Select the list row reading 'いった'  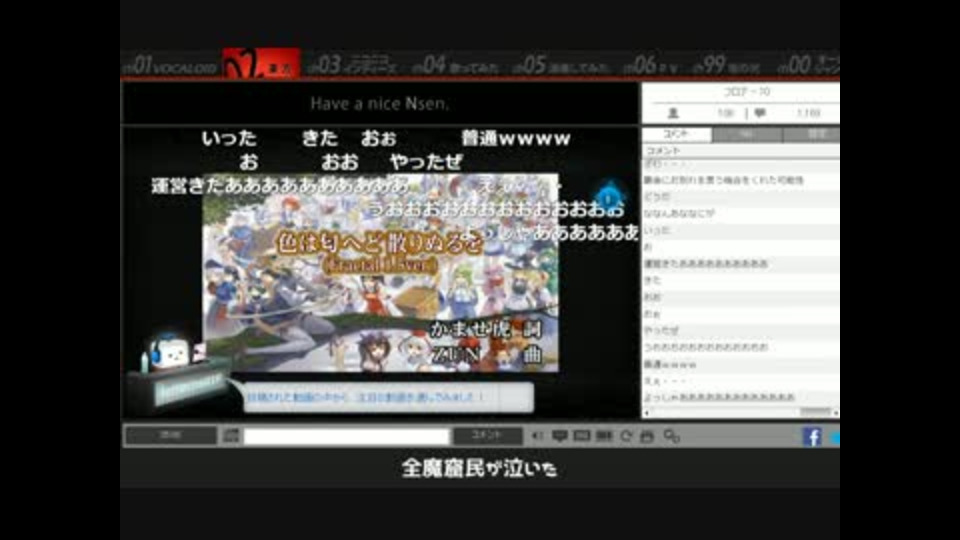(x=741, y=230)
